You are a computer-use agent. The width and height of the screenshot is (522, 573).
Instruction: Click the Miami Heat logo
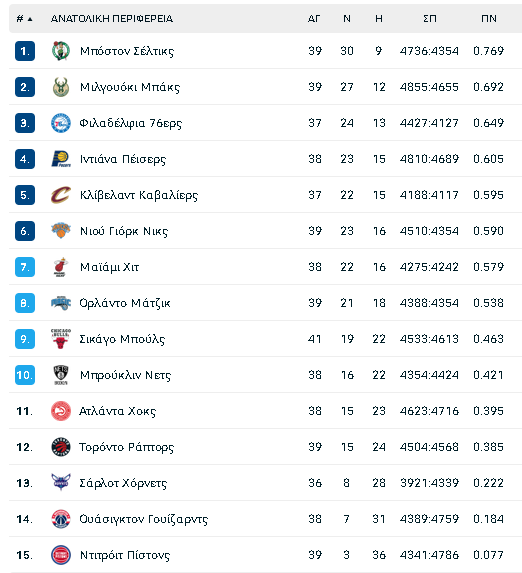point(61,267)
